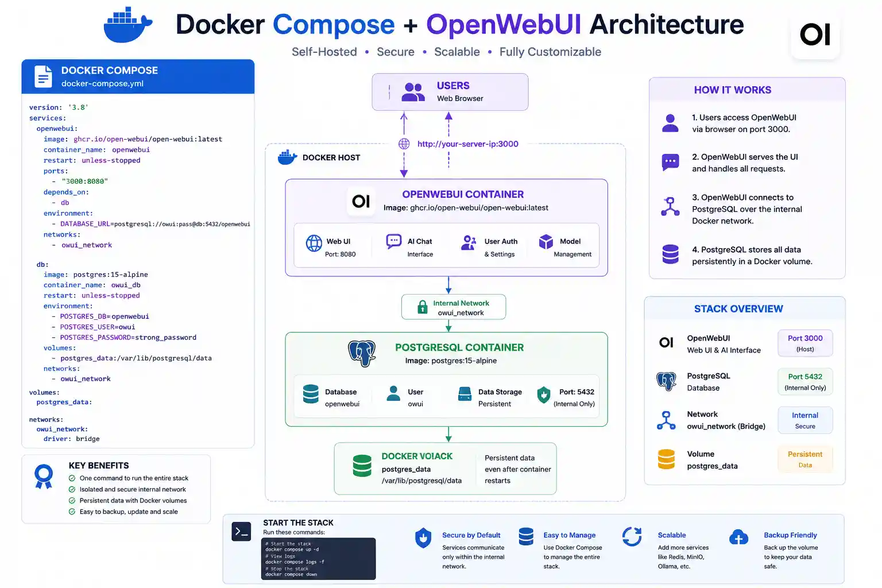Click the OI logo in OpenWebUI Container

point(361,201)
